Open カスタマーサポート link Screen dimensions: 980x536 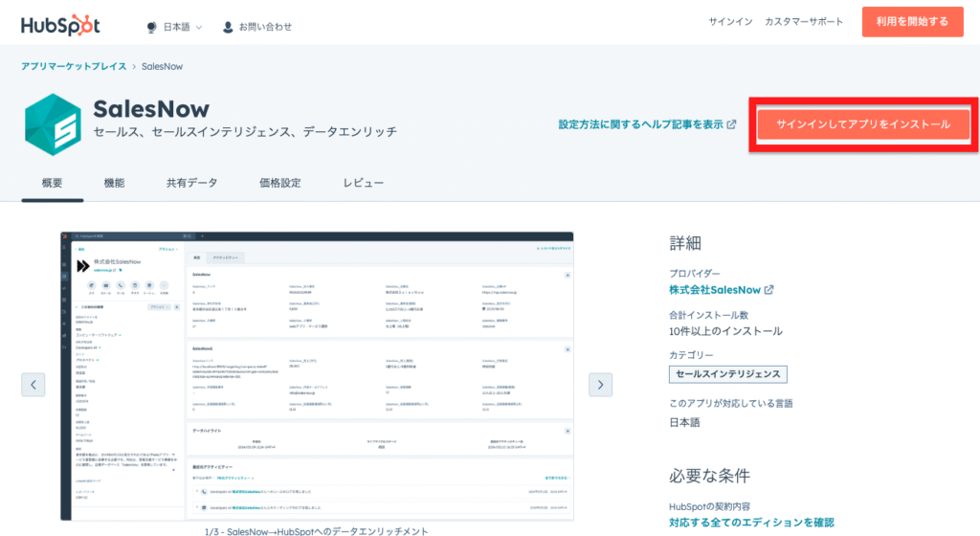click(x=804, y=22)
